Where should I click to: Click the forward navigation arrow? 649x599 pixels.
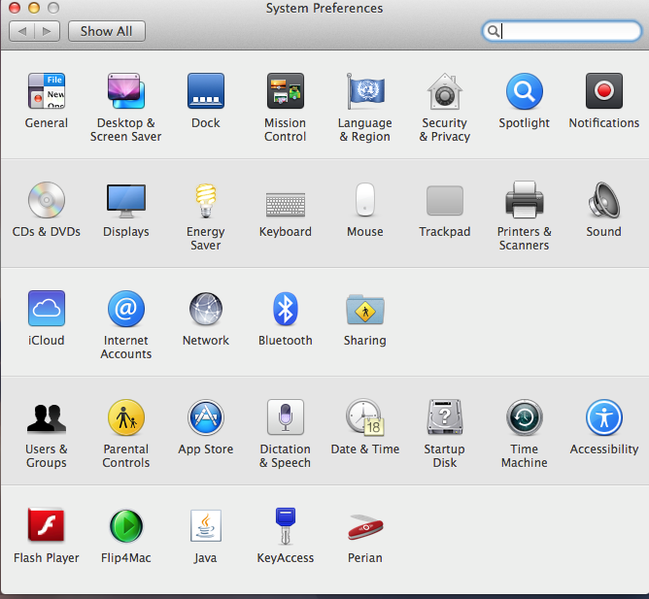pos(46,31)
